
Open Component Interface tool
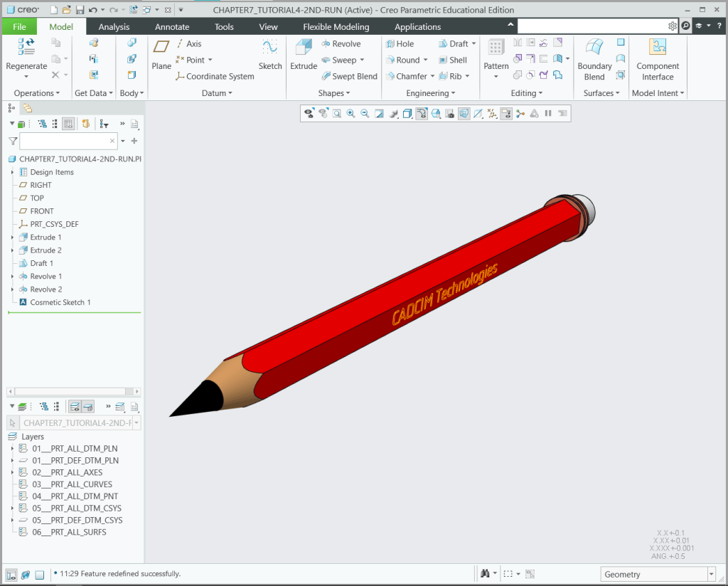[658, 60]
